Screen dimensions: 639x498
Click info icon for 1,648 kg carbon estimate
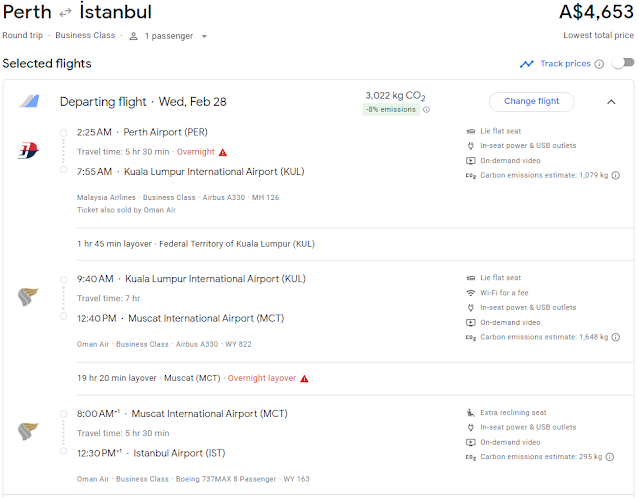pyautogui.click(x=616, y=337)
